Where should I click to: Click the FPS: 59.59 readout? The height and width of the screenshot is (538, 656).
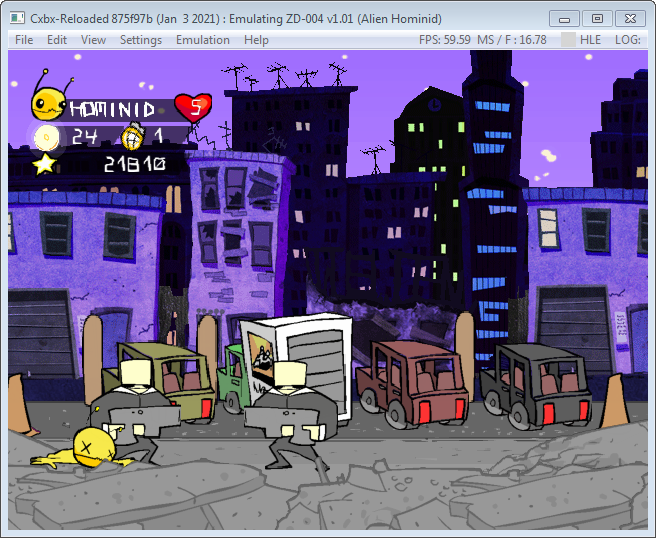pos(445,40)
